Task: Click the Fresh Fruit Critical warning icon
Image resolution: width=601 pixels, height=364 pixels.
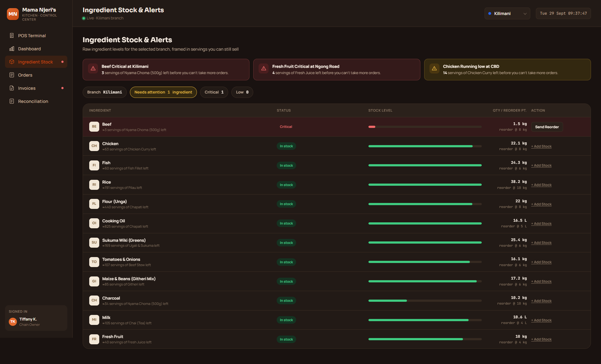Action: tap(264, 68)
